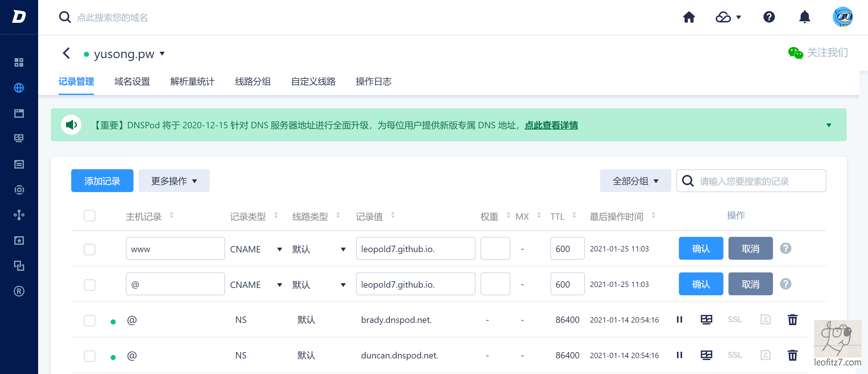Open the 操作日志 tab
The width and height of the screenshot is (868, 374).
tap(373, 82)
